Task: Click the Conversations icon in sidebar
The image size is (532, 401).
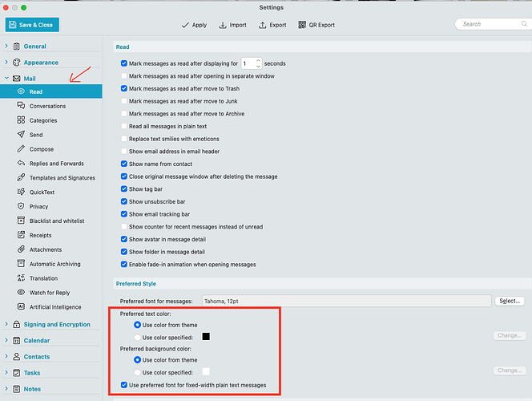Action: click(21, 106)
